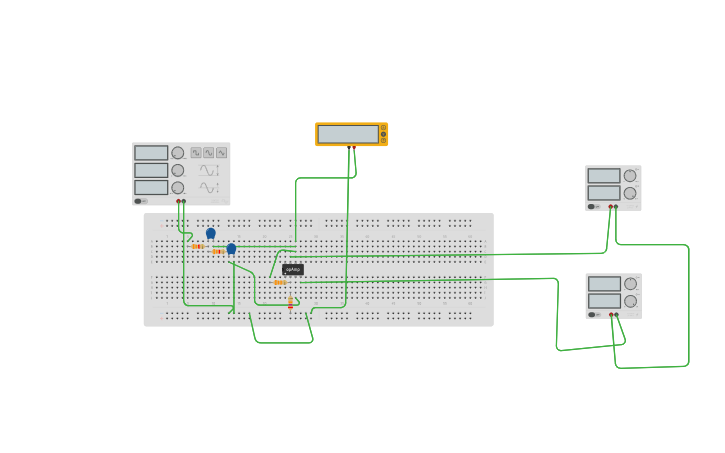Click the lower power supply voltage knob
The height and width of the screenshot is (453, 725).
point(630,283)
